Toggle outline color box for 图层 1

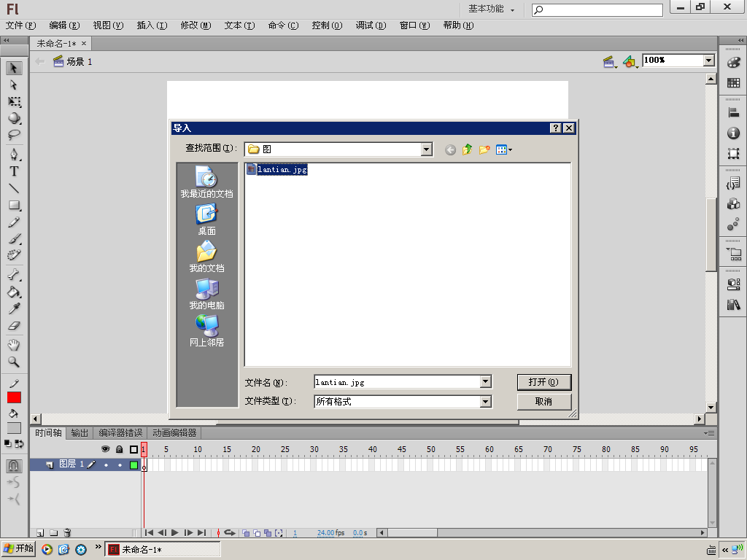tap(134, 465)
